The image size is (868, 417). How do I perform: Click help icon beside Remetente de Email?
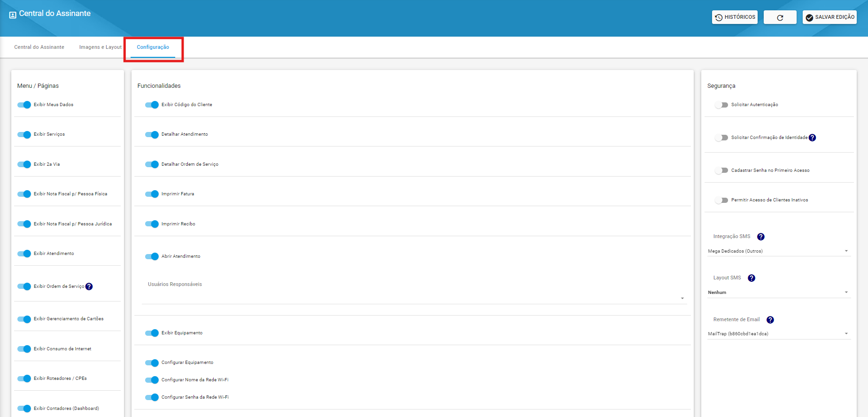(770, 320)
